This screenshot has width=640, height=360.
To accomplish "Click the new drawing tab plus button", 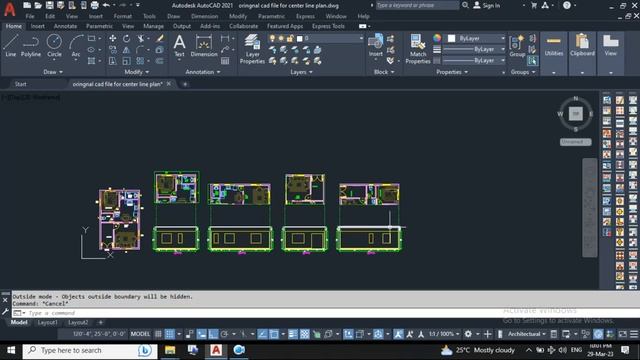I will [185, 84].
